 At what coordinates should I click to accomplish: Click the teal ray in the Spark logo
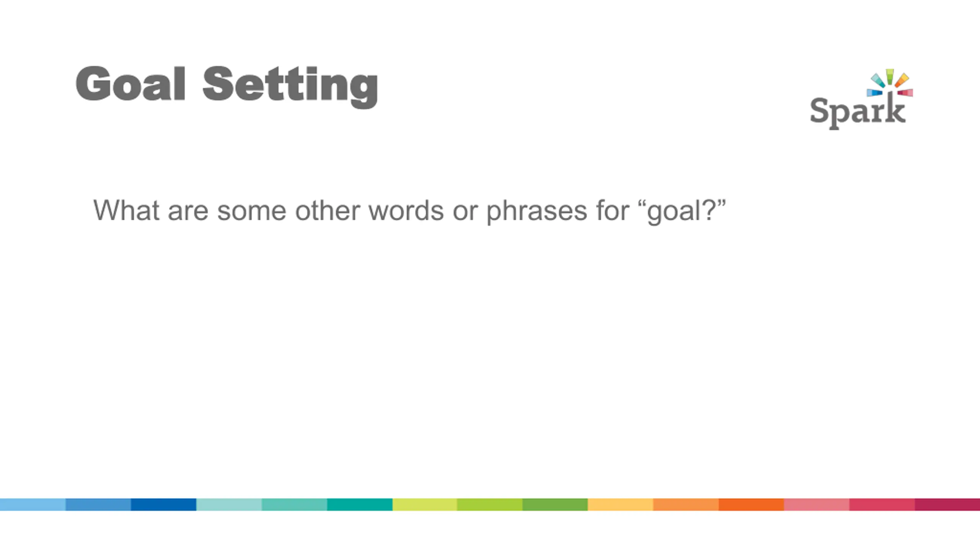(878, 80)
